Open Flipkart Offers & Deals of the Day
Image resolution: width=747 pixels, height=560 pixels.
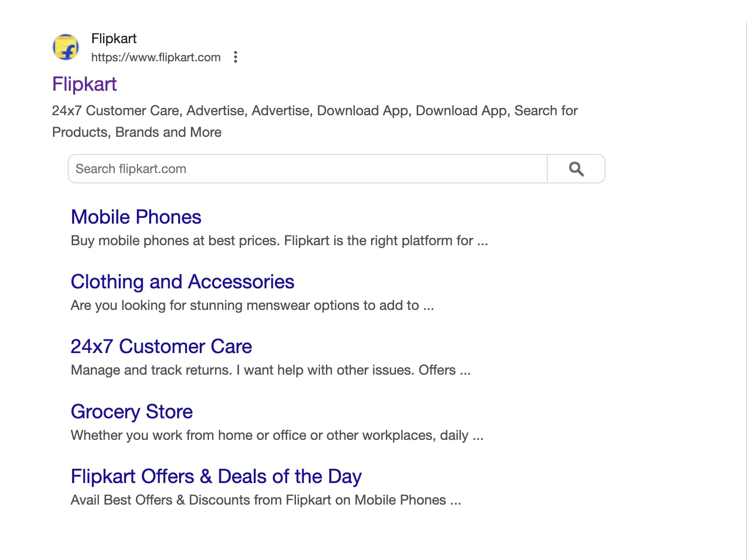pos(216,477)
